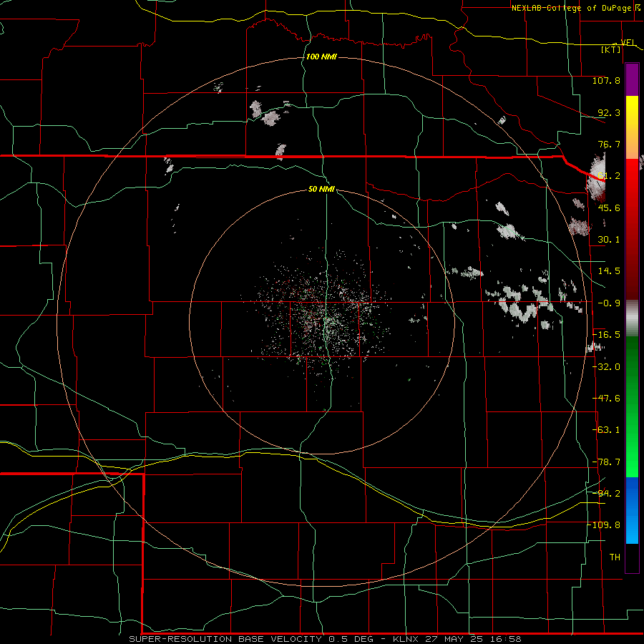Click the 100 NMI range ring label
The height and width of the screenshot is (644, 644).
[x=321, y=57]
